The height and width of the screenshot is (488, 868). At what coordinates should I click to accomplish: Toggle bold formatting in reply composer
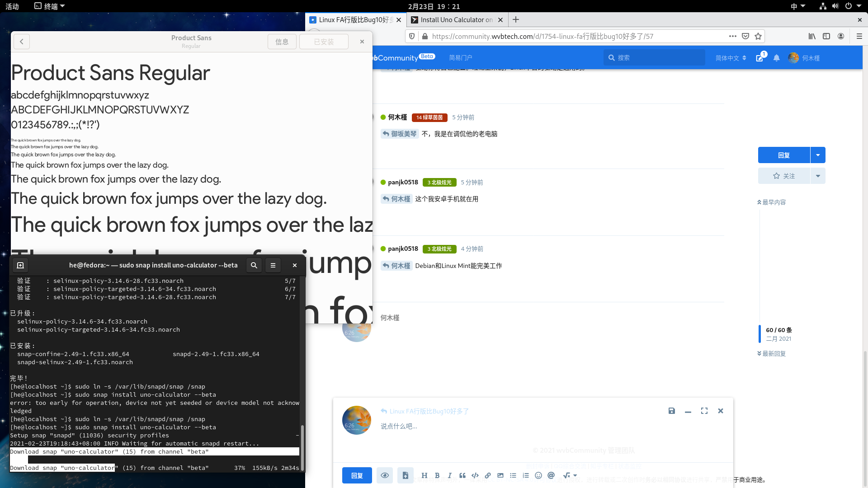pos(437,475)
